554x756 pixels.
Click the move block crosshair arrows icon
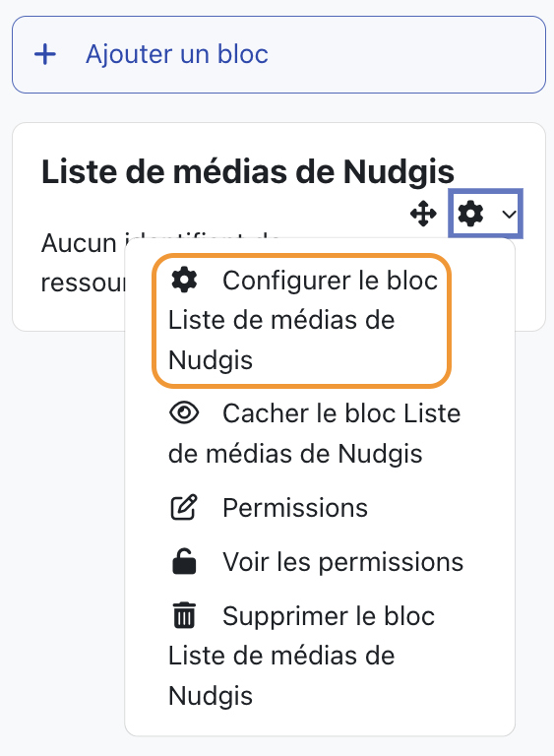423,214
